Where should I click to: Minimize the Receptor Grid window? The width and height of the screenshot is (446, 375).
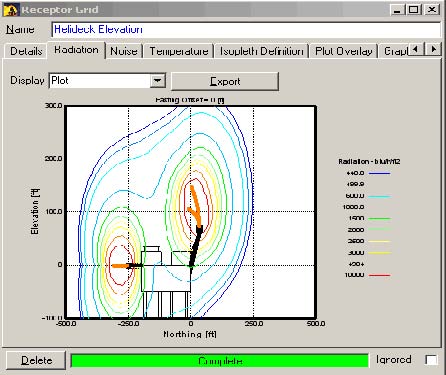(397, 10)
